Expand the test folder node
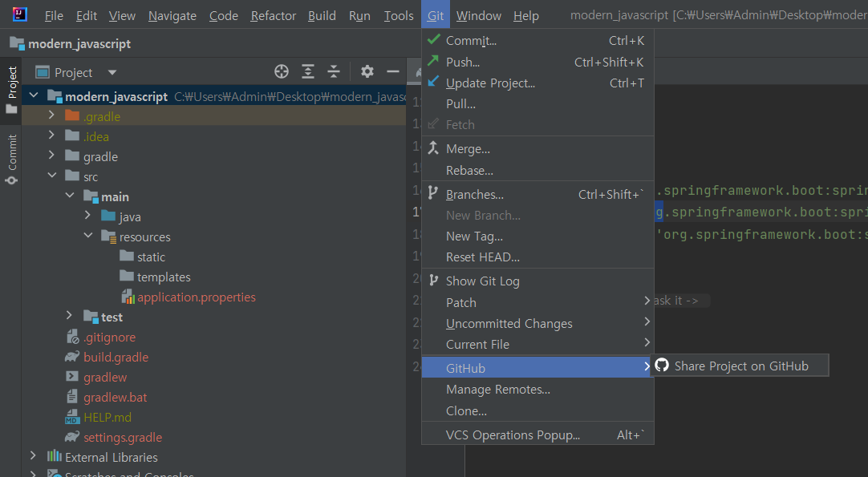Screen dimensions: 868x477 (x=69, y=317)
